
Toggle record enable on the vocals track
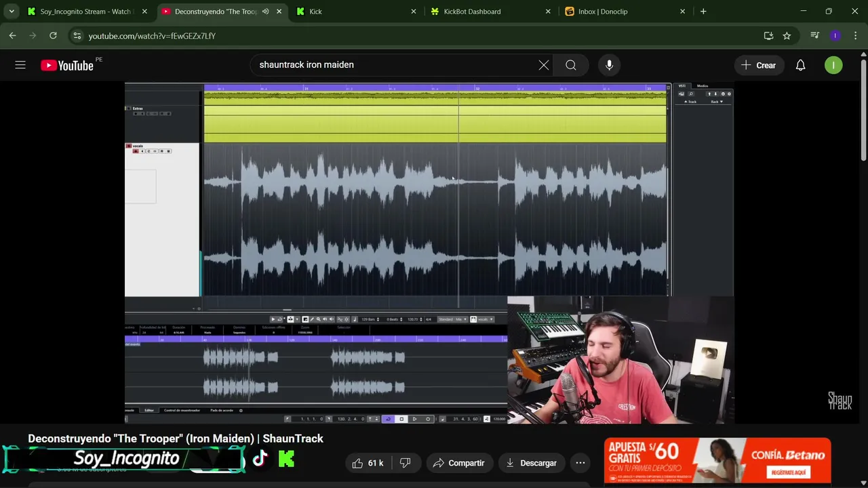pyautogui.click(x=136, y=151)
